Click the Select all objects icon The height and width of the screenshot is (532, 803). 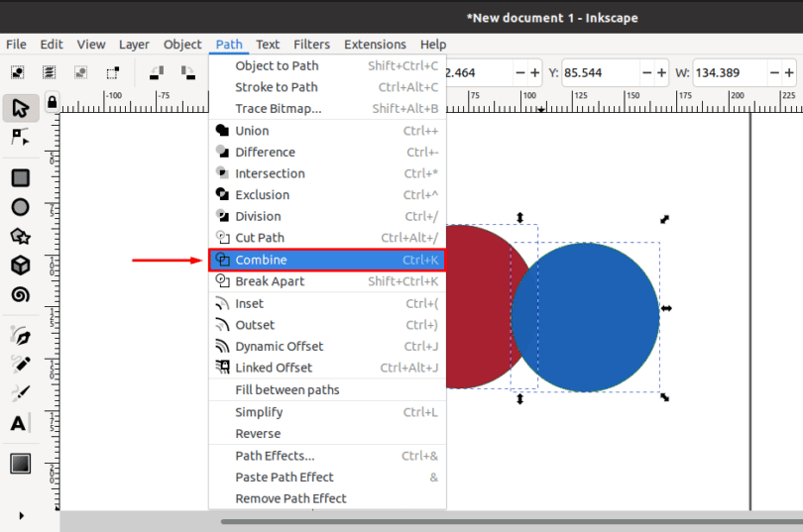(18, 72)
